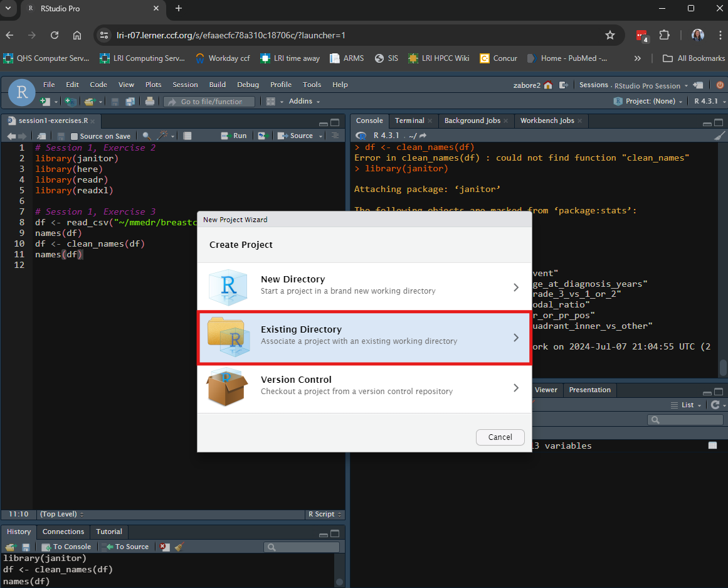The width and height of the screenshot is (728, 588).
Task: Click the home icon next to zabore2
Action: click(548, 85)
